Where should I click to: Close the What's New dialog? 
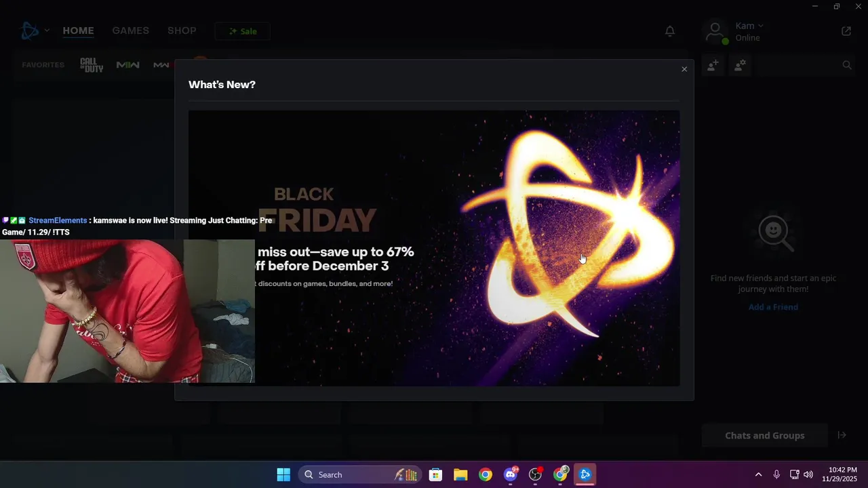coord(684,69)
